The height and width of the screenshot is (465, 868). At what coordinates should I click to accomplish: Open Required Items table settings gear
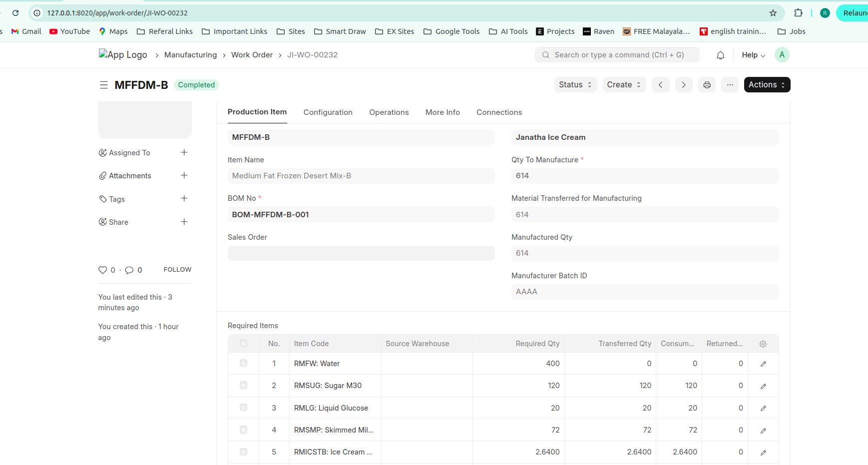click(763, 344)
